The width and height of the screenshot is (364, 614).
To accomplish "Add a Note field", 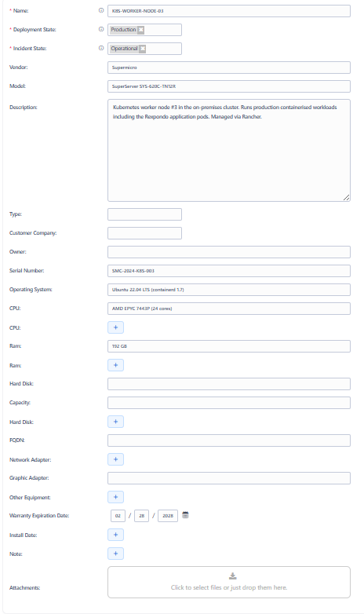I will [x=115, y=554].
